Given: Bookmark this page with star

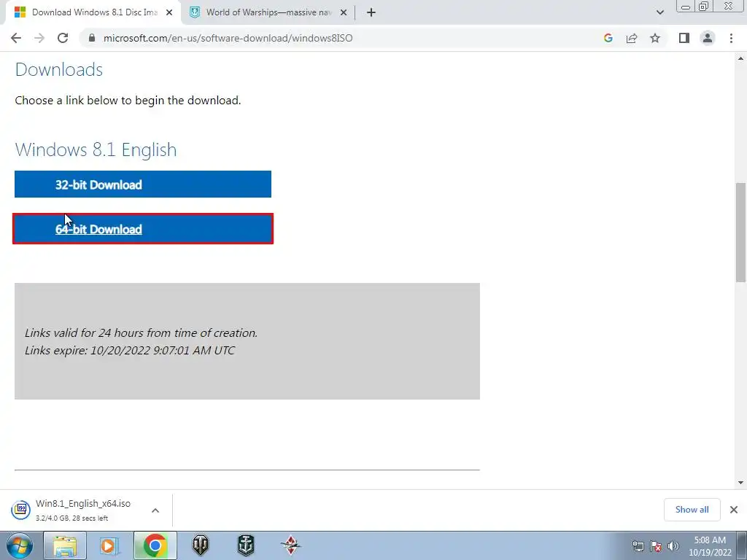Looking at the screenshot, I should pos(655,38).
